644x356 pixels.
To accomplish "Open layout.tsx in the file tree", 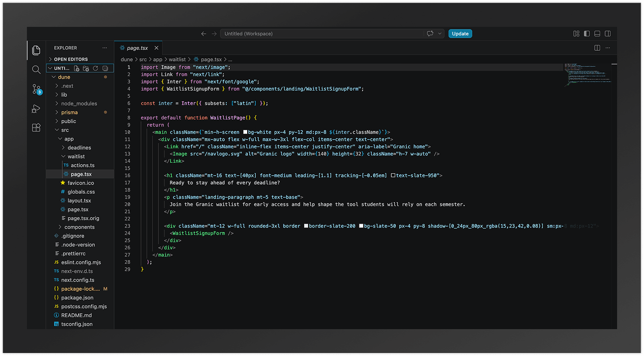I will pyautogui.click(x=80, y=201).
